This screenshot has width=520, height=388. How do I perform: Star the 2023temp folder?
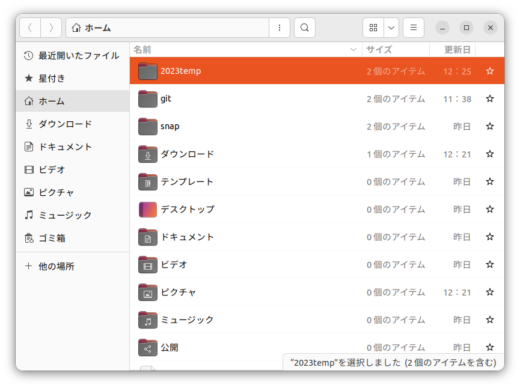pyautogui.click(x=490, y=71)
